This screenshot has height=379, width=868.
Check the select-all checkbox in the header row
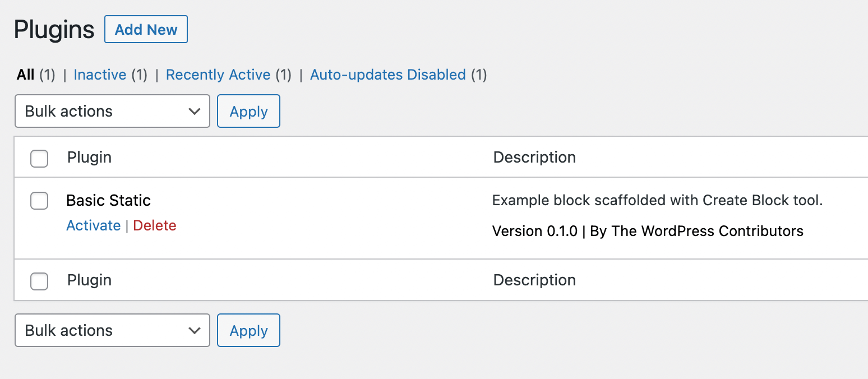(39, 159)
